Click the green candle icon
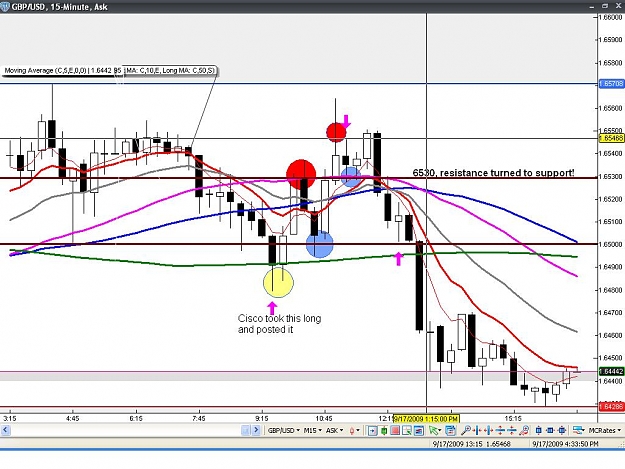625x469 pixels. (x=384, y=430)
